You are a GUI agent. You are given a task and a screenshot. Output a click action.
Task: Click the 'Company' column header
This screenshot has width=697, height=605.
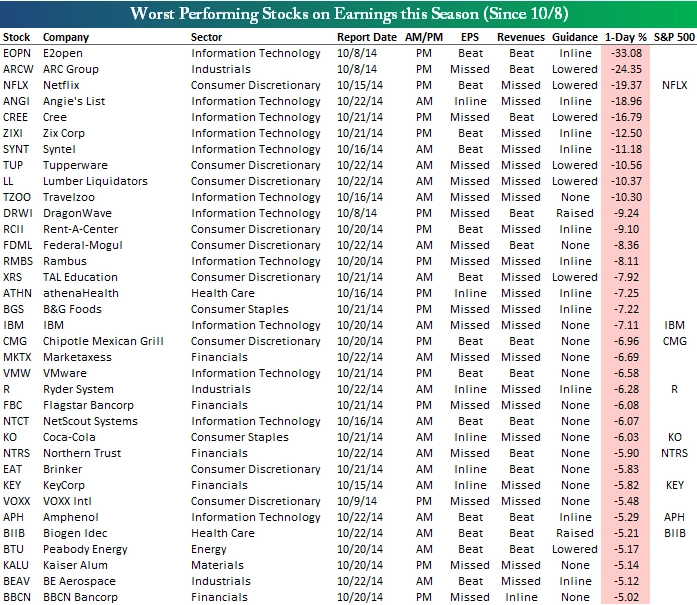click(66, 37)
